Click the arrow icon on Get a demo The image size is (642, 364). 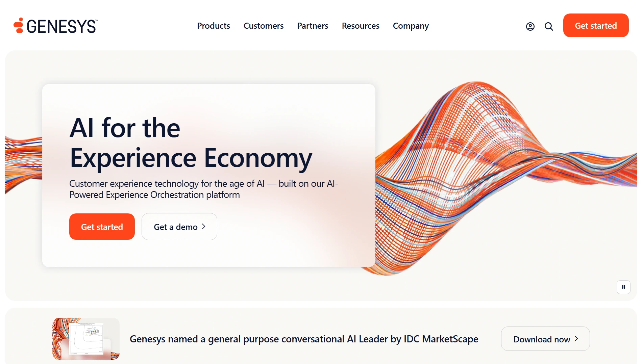[x=203, y=227]
